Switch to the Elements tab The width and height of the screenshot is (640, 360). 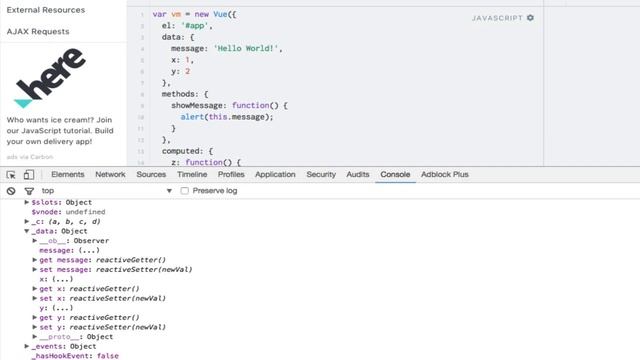[x=68, y=174]
